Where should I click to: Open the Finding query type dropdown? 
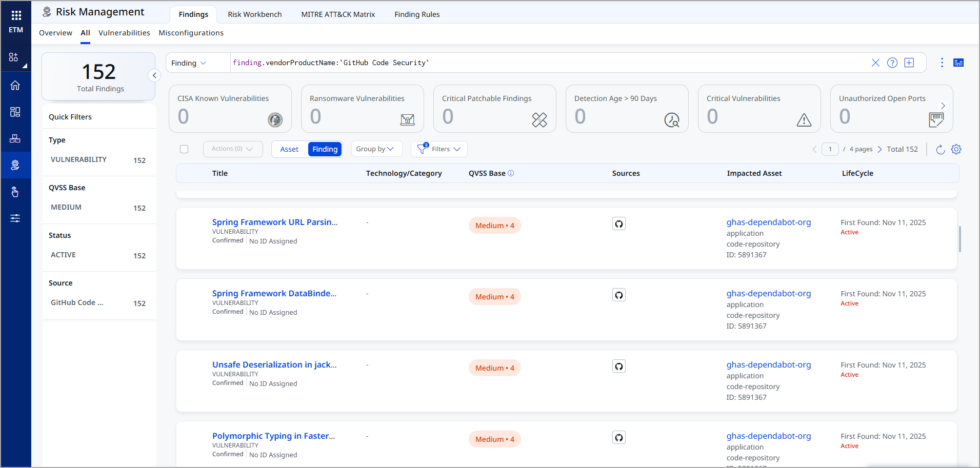click(189, 63)
